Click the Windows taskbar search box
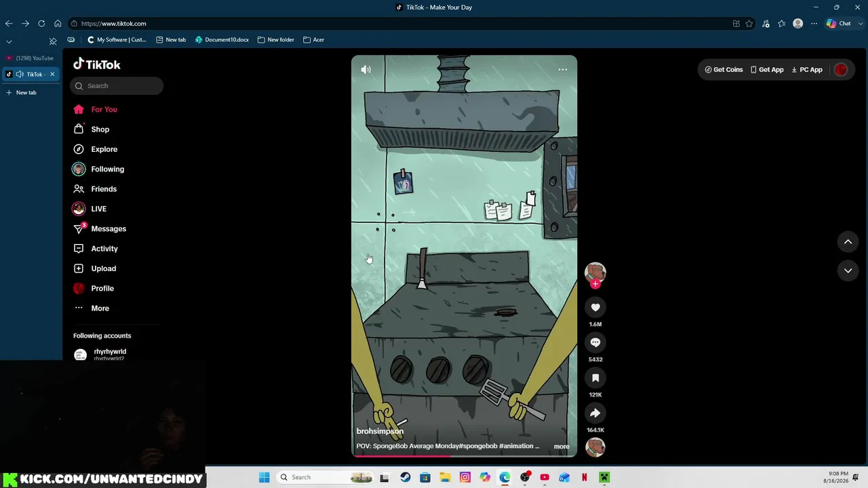This screenshot has height=488, width=868. pos(325,478)
